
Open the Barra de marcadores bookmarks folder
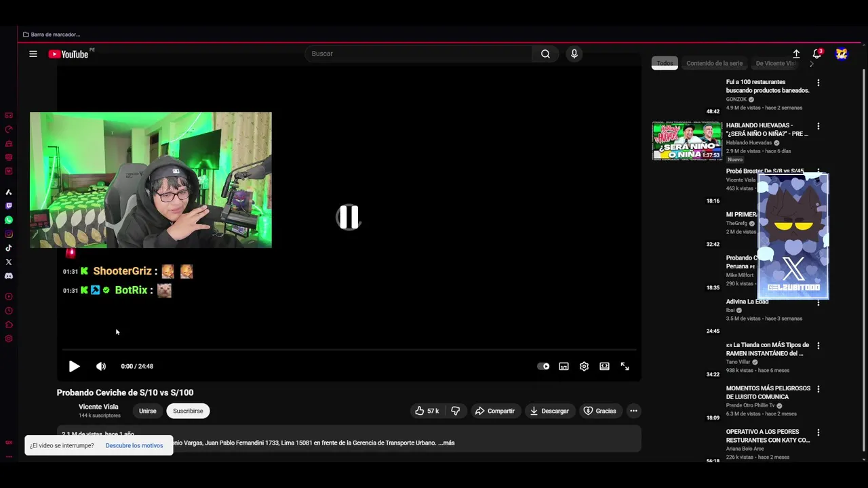point(52,35)
